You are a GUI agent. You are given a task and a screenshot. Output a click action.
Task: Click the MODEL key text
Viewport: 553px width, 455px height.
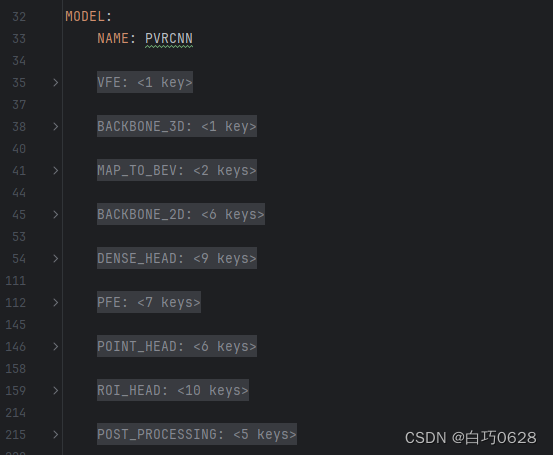pos(85,17)
